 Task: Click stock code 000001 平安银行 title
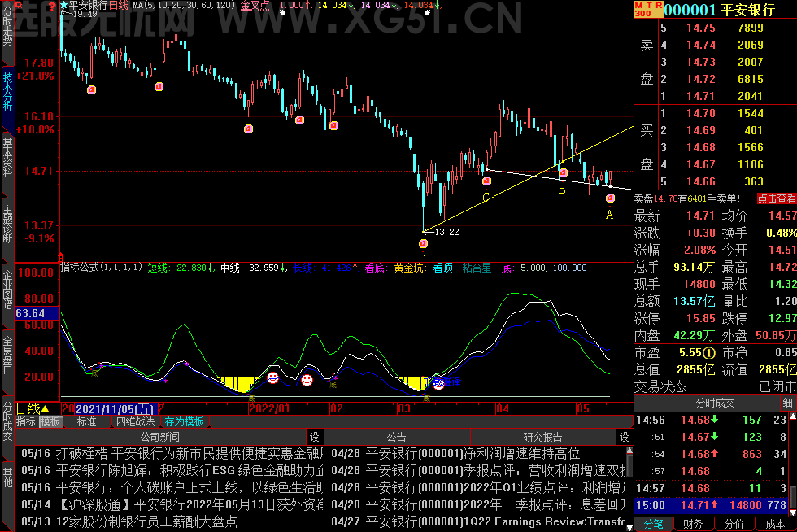[720, 10]
